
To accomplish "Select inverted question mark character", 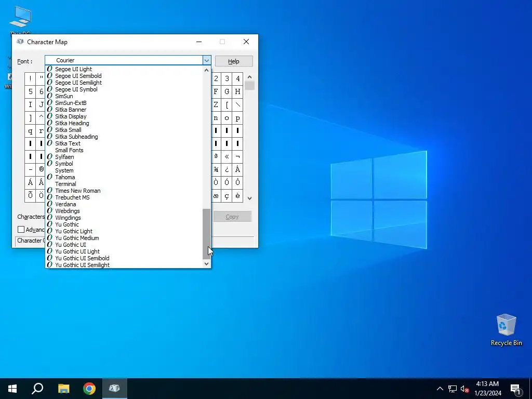I will [x=227, y=169].
